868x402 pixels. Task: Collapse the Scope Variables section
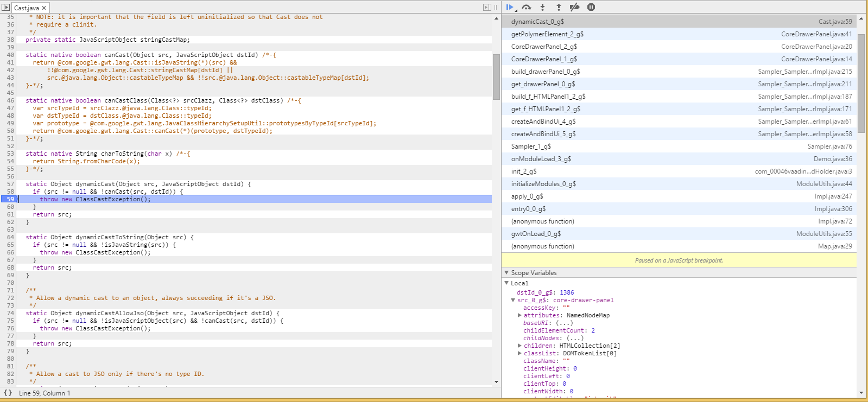[506, 273]
